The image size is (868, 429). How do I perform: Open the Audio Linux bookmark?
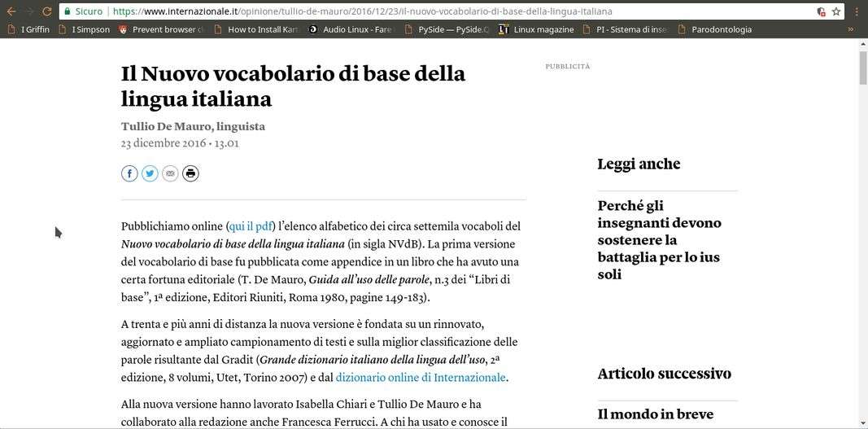tap(352, 29)
